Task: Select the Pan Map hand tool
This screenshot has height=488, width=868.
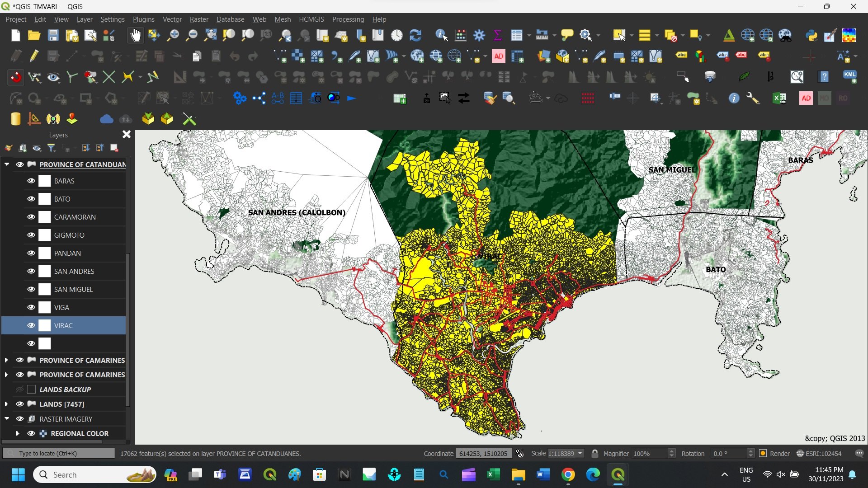Action: [x=135, y=35]
